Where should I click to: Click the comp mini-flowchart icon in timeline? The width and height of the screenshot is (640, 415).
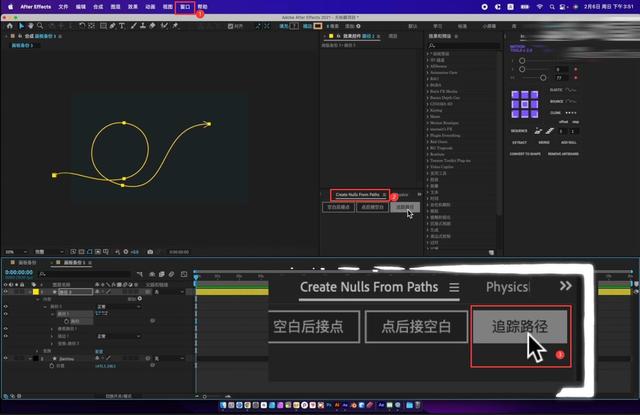coord(140,274)
